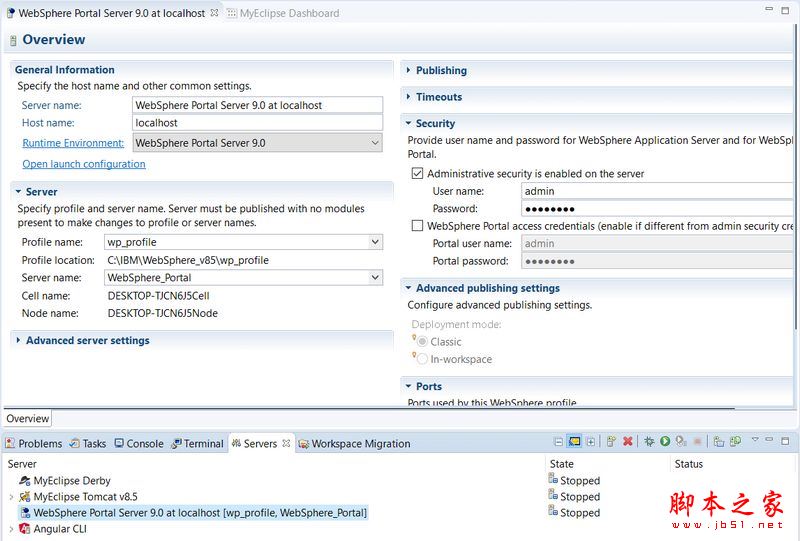The image size is (800, 541).
Task: Start the server in profile mode
Action: [x=681, y=441]
